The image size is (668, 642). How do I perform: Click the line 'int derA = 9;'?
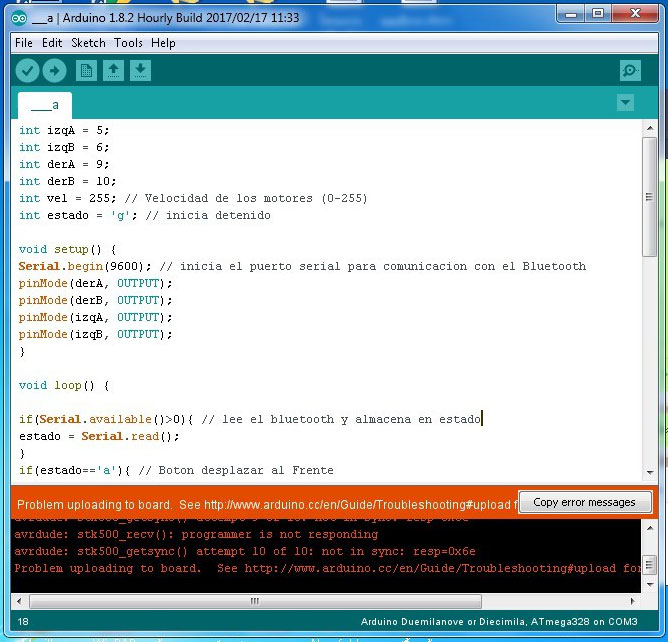point(64,164)
